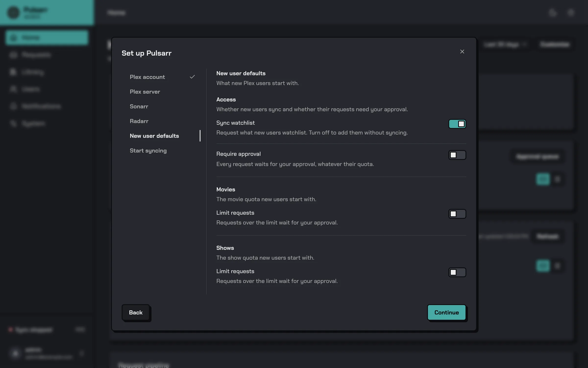This screenshot has height=368, width=588.
Task: Click the Require approval label
Action: (238, 154)
